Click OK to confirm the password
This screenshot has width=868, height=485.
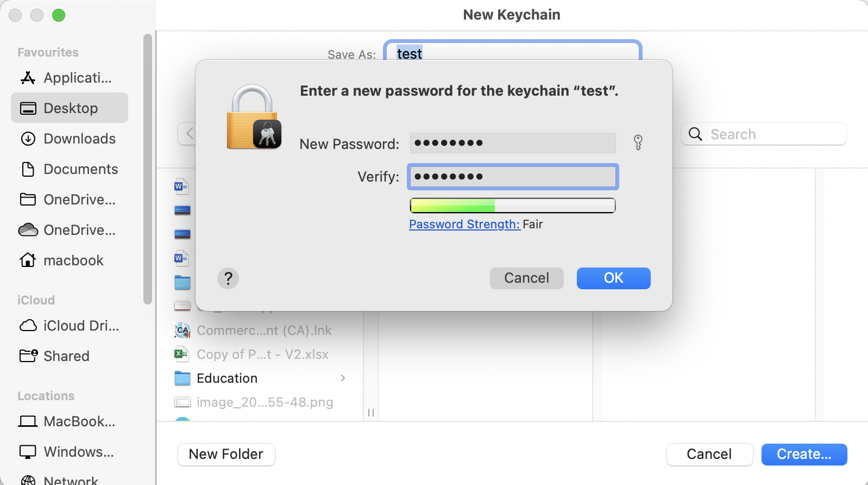tap(613, 278)
